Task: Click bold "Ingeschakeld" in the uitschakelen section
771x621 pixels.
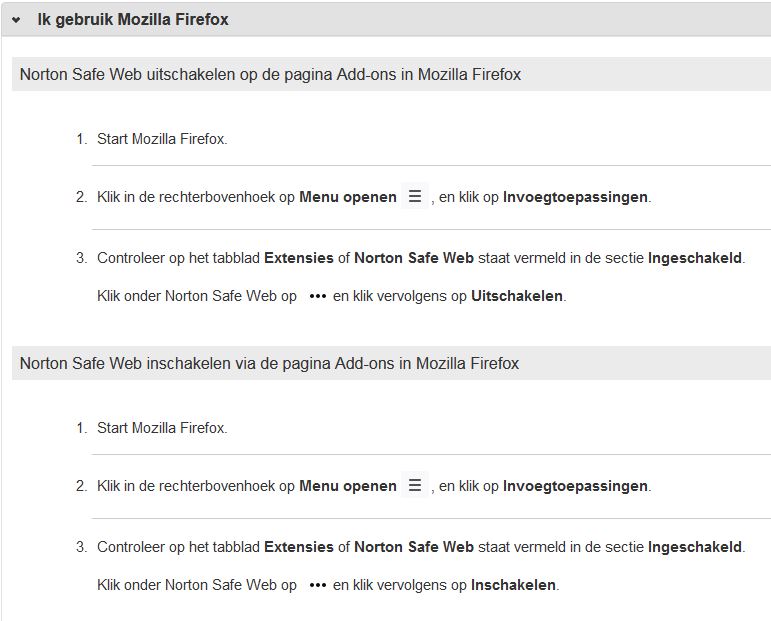Action: (695, 258)
